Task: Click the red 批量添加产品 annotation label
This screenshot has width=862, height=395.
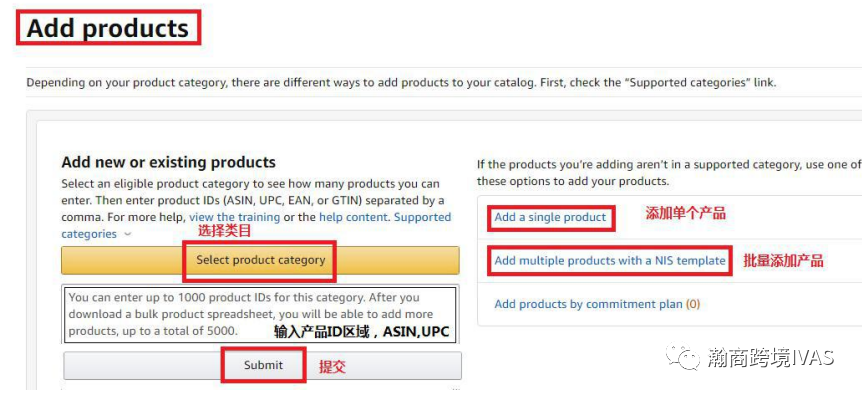Action: [783, 260]
